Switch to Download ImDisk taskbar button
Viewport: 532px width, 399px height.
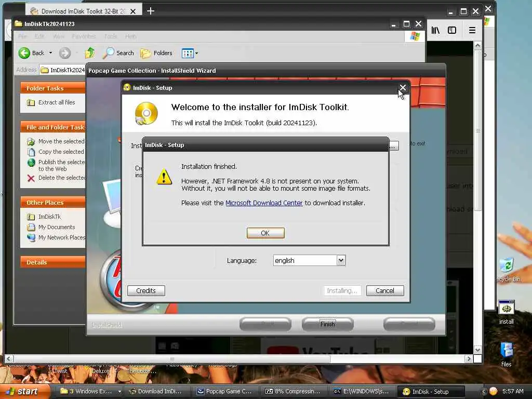point(159,392)
